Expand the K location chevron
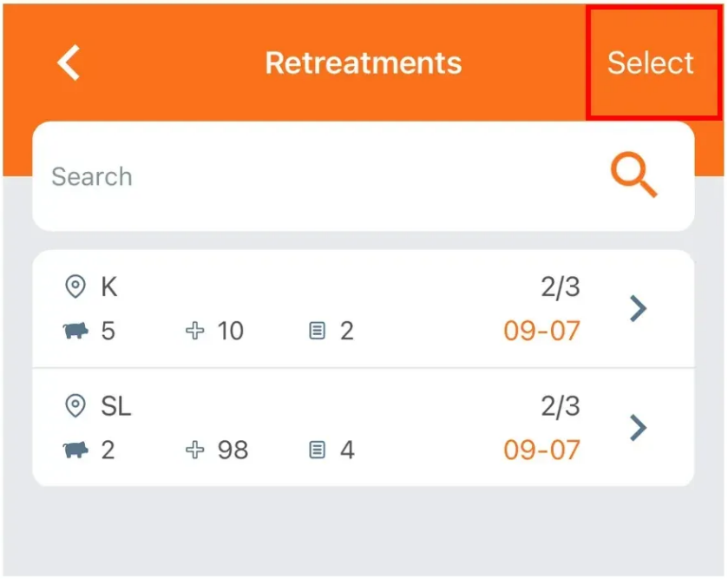 [x=639, y=308]
